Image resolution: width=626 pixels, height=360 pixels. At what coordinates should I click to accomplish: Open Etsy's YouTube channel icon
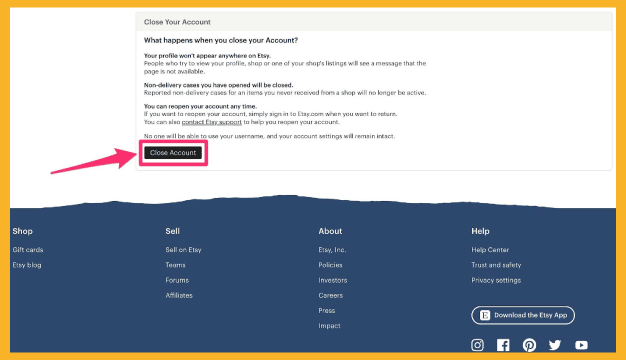(x=581, y=345)
